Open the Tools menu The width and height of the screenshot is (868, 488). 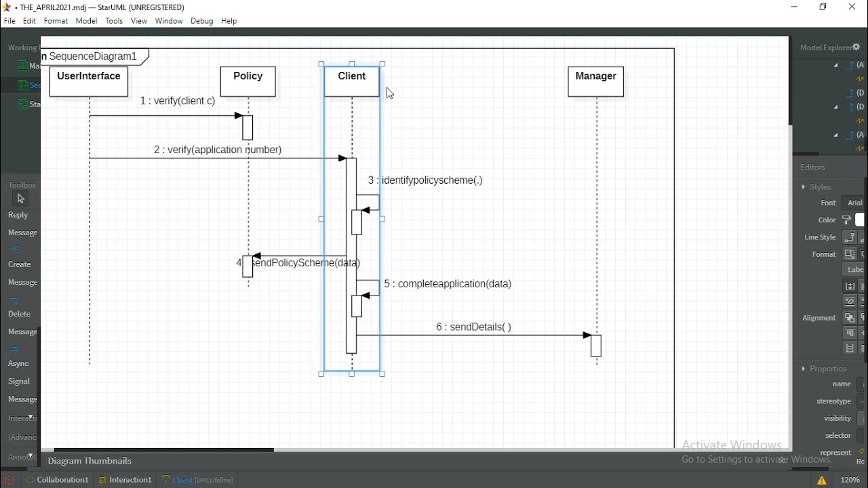tap(115, 22)
